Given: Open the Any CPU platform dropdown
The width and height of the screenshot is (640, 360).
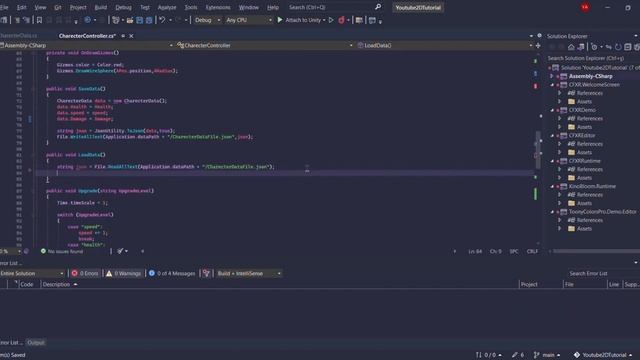Looking at the screenshot, I should [x=249, y=20].
